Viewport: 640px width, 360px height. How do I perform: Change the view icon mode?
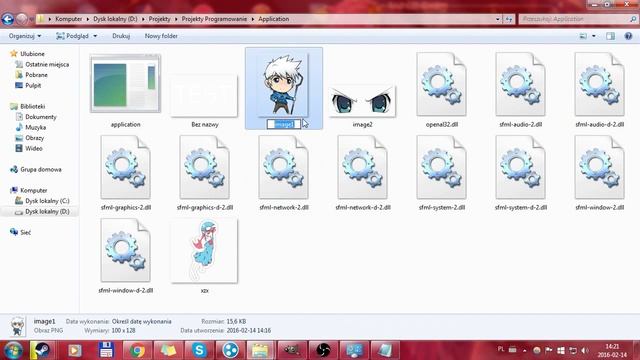[583, 36]
